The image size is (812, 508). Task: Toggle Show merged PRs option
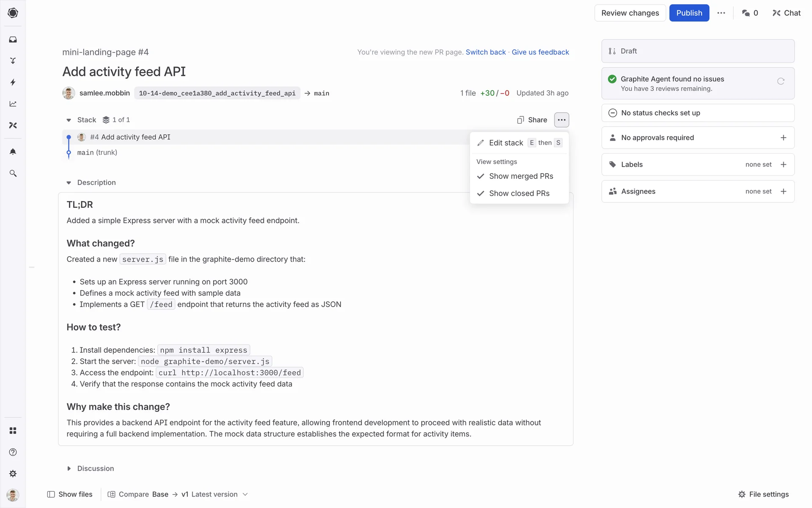520,176
